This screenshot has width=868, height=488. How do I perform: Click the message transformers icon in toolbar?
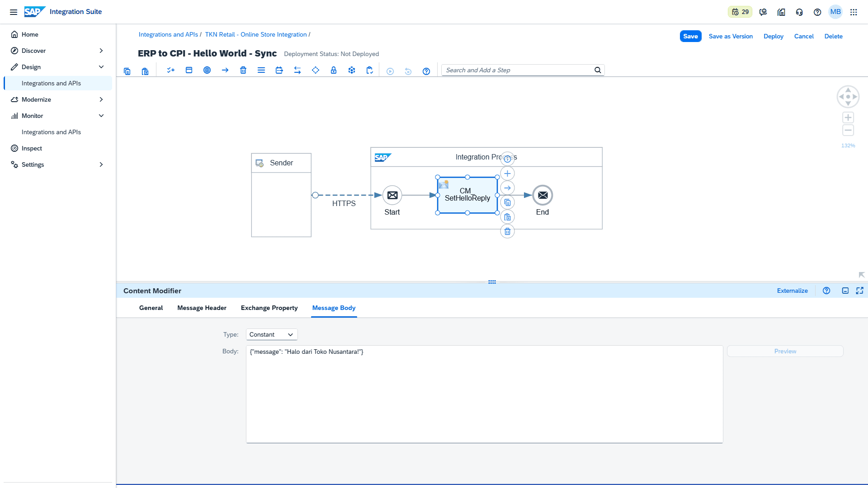point(279,70)
